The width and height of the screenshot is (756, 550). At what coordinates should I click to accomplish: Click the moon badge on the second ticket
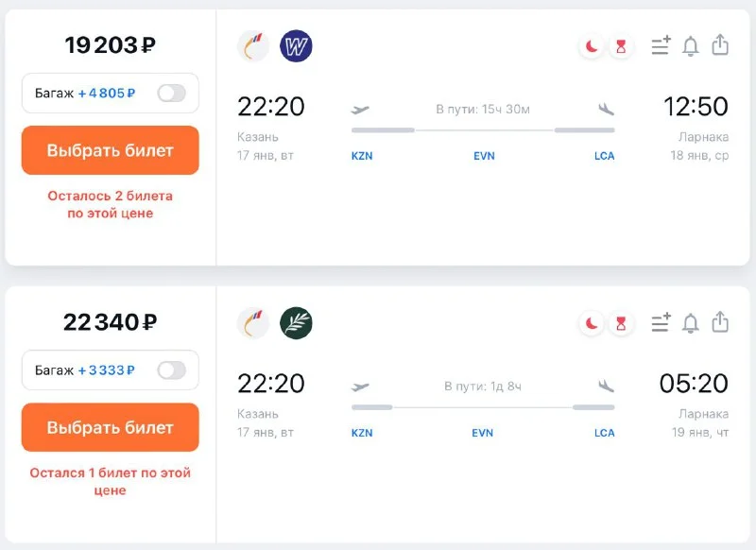pyautogui.click(x=592, y=324)
